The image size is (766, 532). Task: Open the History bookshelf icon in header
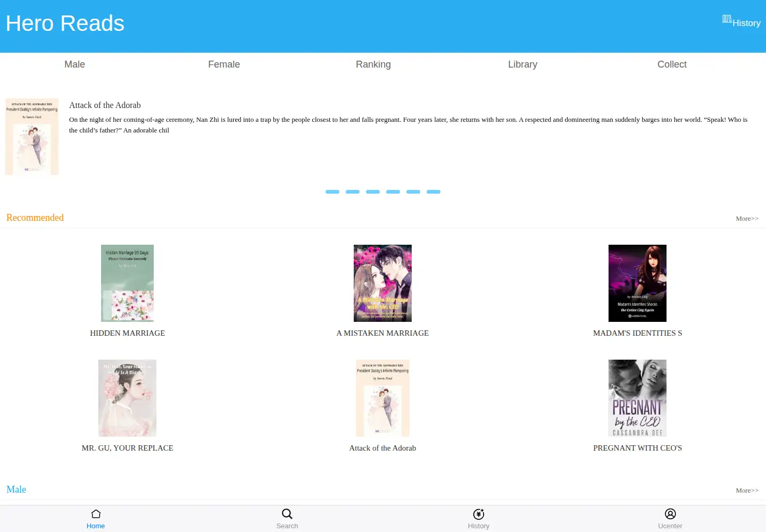(x=727, y=19)
